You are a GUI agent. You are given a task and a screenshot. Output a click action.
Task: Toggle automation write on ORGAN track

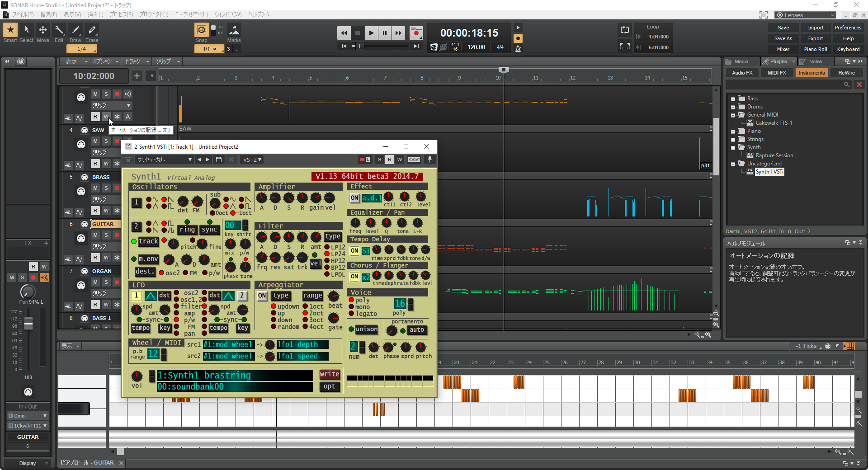pos(106,305)
